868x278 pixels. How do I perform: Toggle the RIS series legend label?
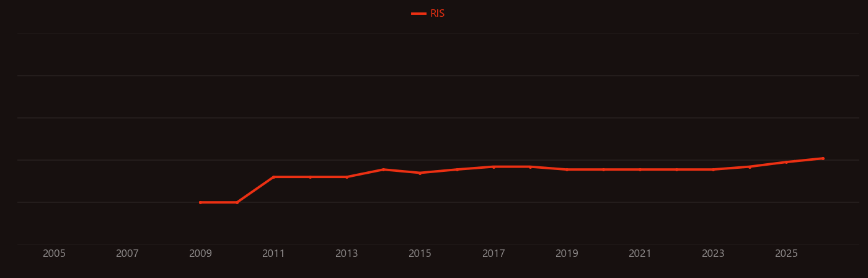click(x=437, y=14)
